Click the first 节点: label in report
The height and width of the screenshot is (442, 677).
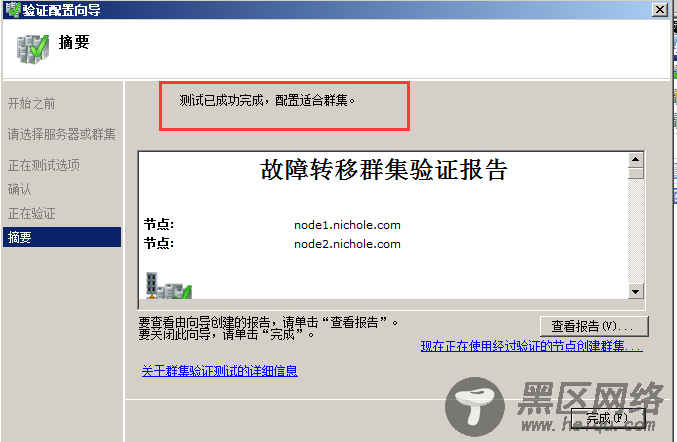point(159,224)
